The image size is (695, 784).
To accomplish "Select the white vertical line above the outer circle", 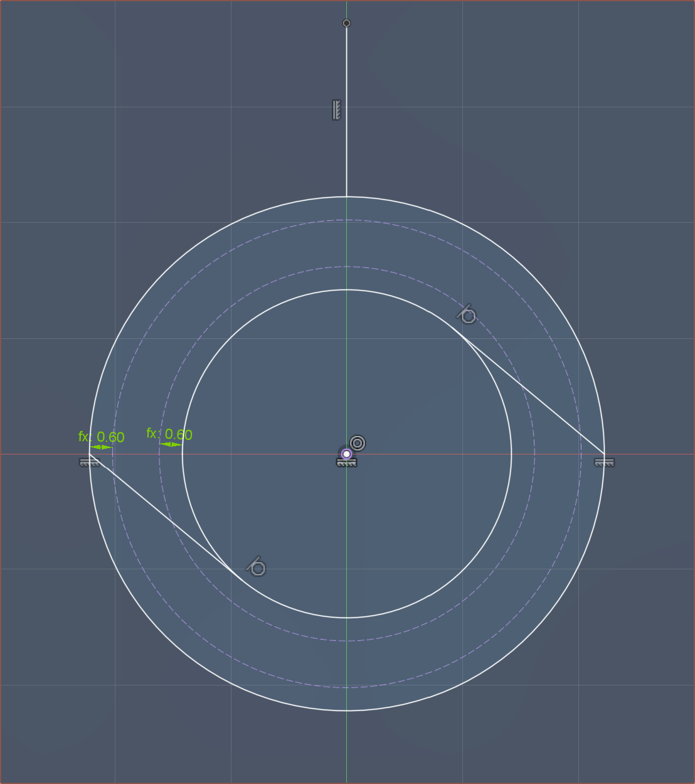I will (x=346, y=157).
